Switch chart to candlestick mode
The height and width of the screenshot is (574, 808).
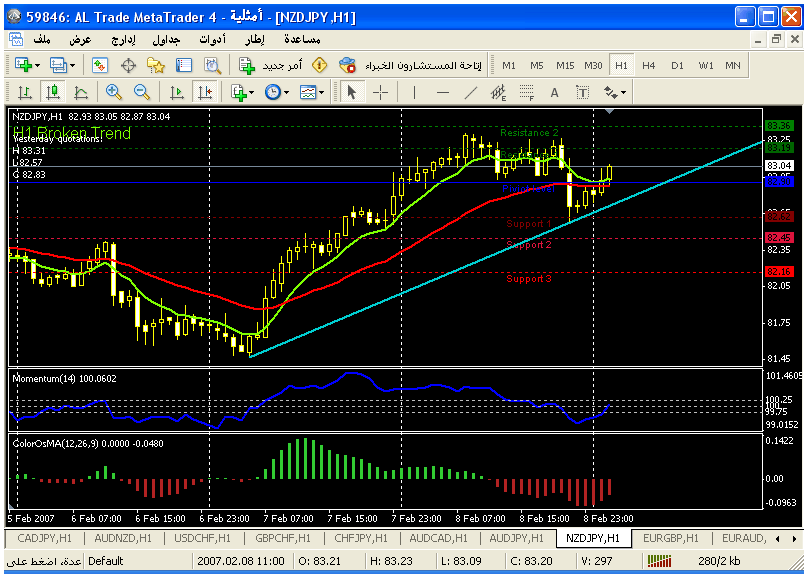(x=53, y=92)
